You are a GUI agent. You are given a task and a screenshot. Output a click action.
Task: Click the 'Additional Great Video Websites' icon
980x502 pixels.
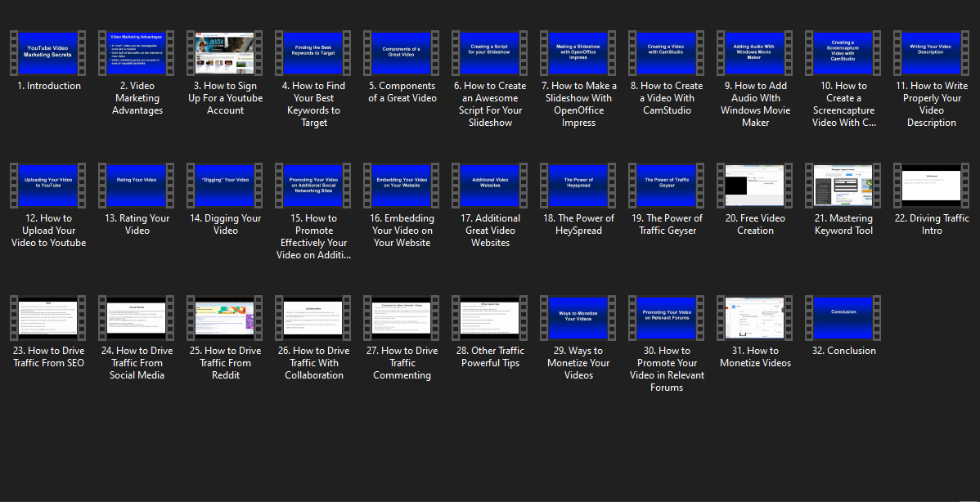click(491, 186)
